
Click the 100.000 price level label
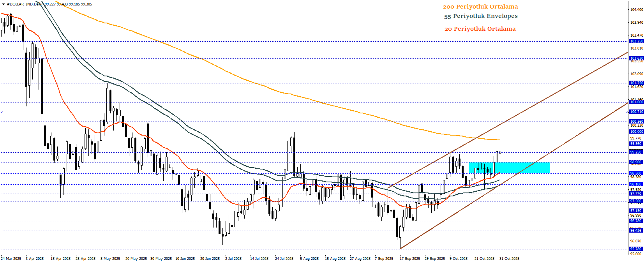(x=636, y=132)
